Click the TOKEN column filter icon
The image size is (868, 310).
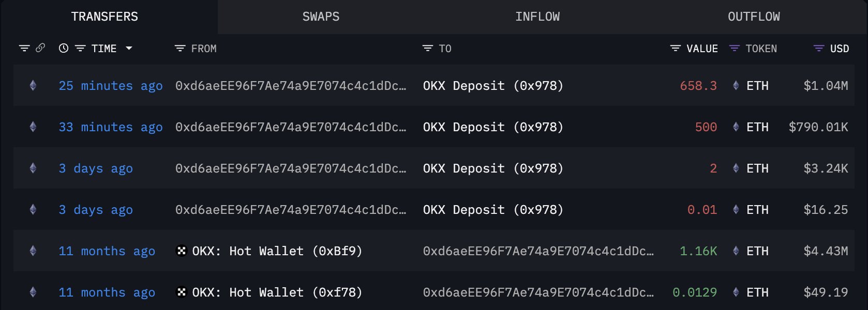(x=735, y=48)
